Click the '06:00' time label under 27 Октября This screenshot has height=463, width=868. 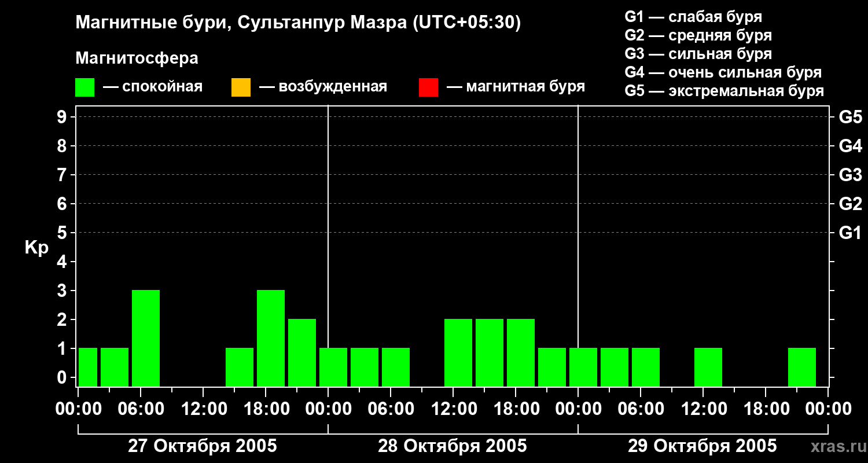coord(141,409)
